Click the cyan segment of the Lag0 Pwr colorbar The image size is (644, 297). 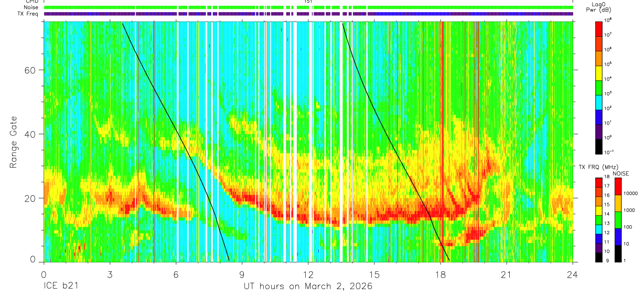coord(599,103)
